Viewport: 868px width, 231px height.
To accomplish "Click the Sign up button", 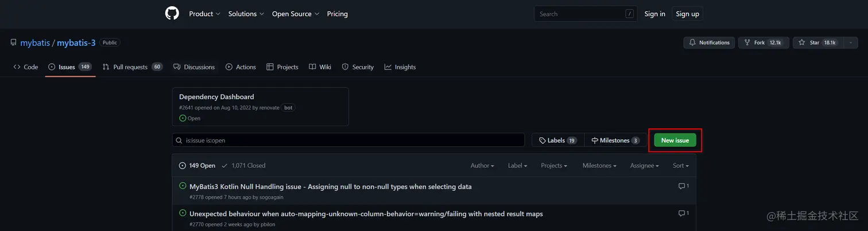I will pyautogui.click(x=687, y=14).
